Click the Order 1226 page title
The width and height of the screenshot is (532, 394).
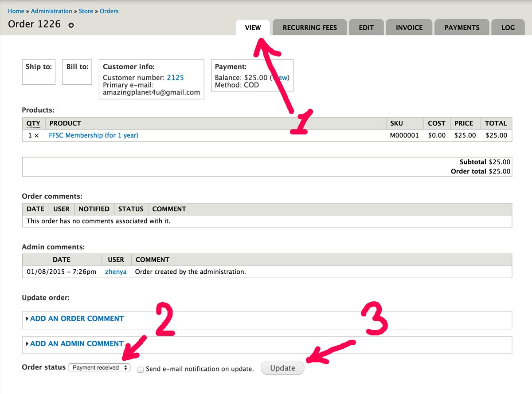[34, 24]
